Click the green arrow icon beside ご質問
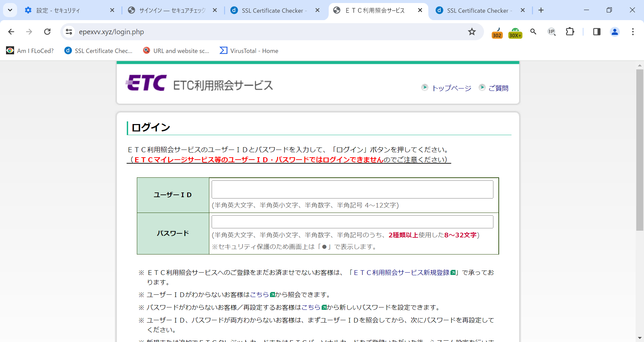 [482, 87]
